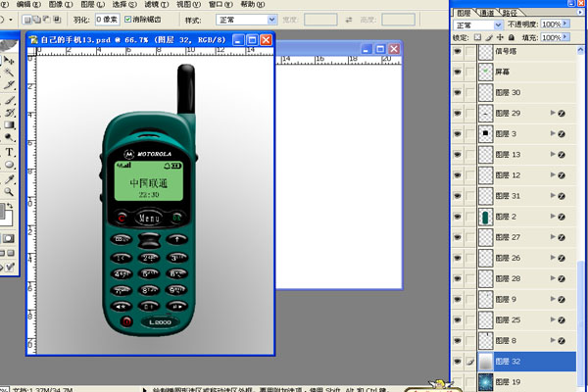Hide layer 图层 13
Screen dimensions: 588x392
pos(458,155)
